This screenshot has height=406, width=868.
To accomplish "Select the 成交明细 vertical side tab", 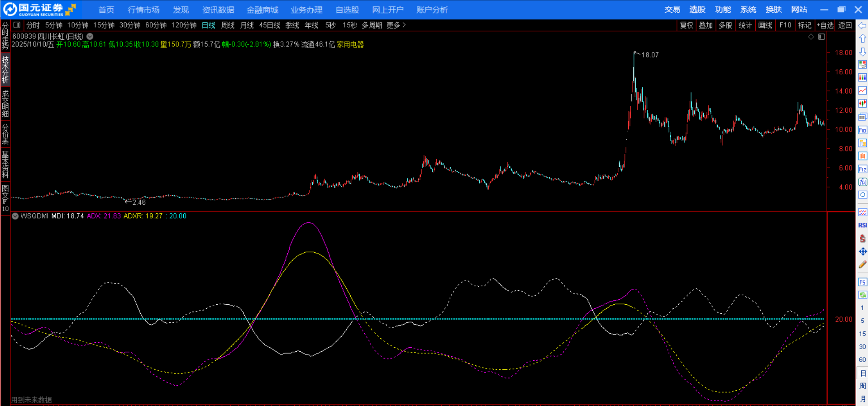I will tap(5, 103).
